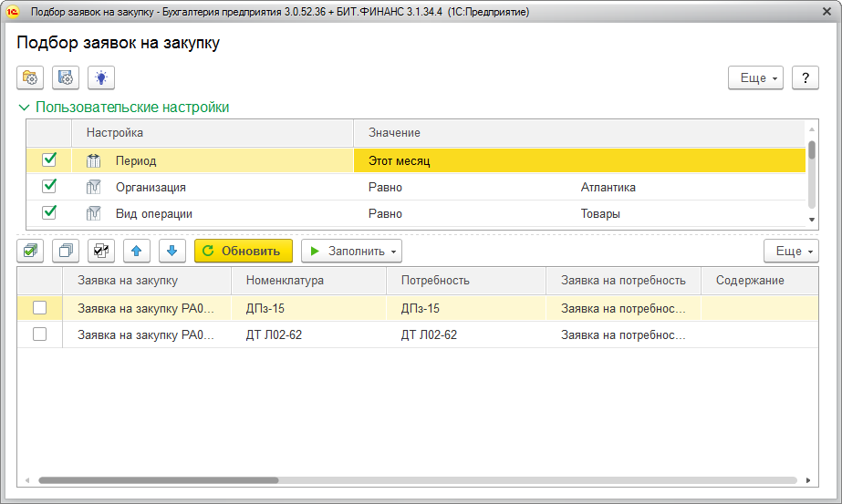Click the invert checkmarks icon
The height and width of the screenshot is (504, 842).
click(x=101, y=251)
